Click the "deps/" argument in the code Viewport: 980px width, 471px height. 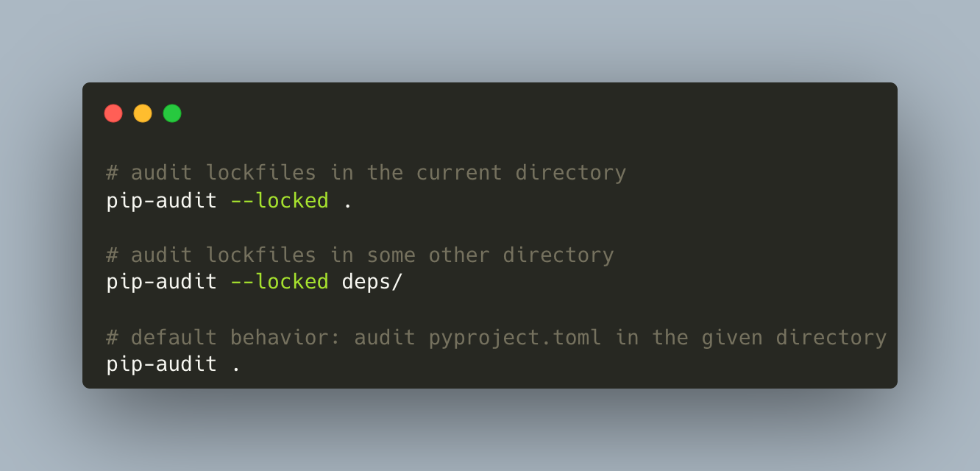tap(372, 282)
